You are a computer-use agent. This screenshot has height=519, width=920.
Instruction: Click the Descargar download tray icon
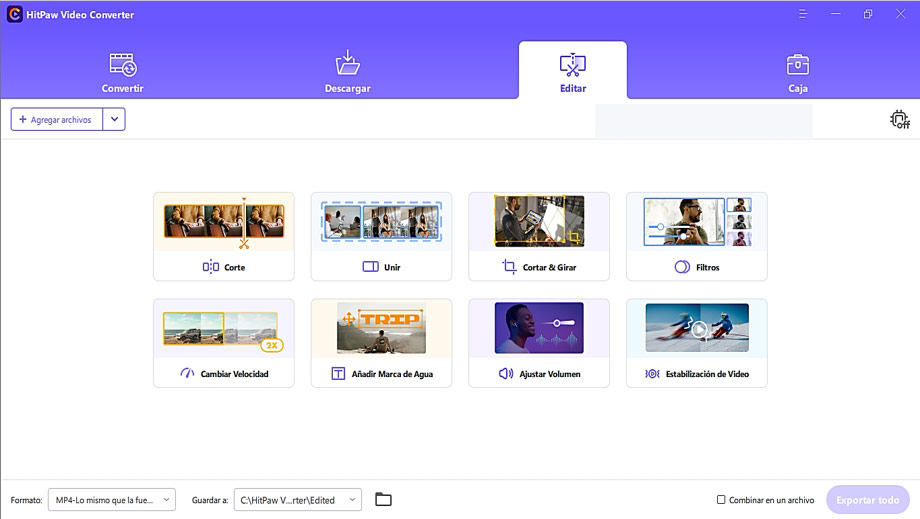[347, 63]
